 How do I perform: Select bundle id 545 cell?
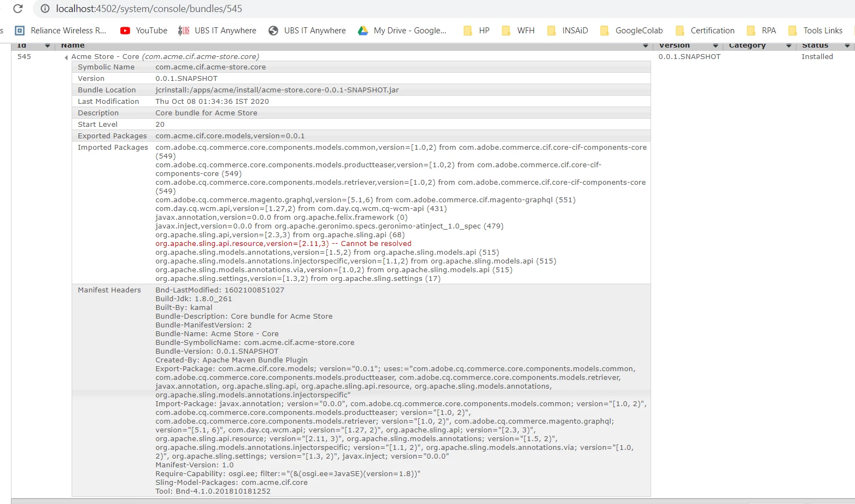tap(24, 57)
